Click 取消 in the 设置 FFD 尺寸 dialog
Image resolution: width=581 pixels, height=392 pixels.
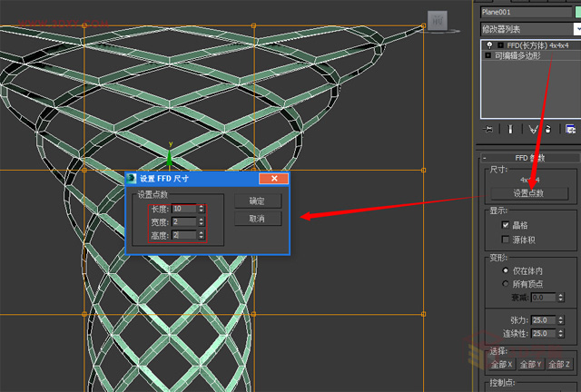coord(258,219)
